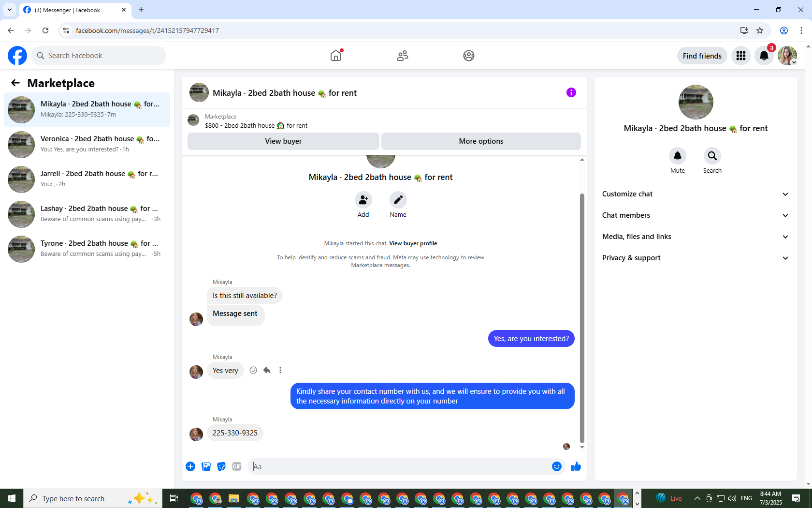The height and width of the screenshot is (508, 812).
Task: Focus the Search Facebook field
Action: (x=99, y=56)
